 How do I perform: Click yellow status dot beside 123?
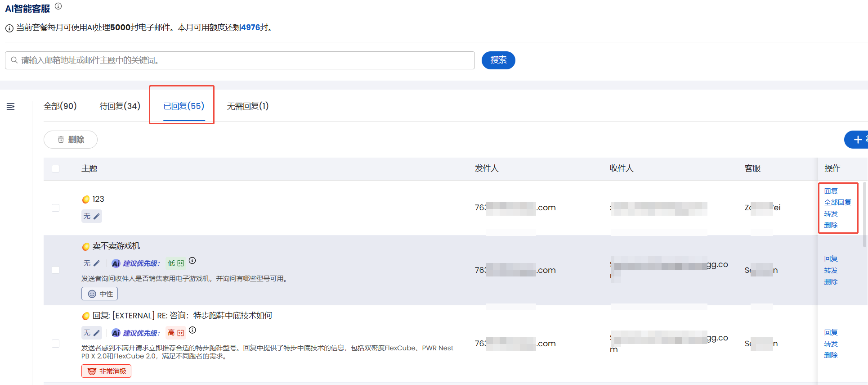[x=86, y=199]
